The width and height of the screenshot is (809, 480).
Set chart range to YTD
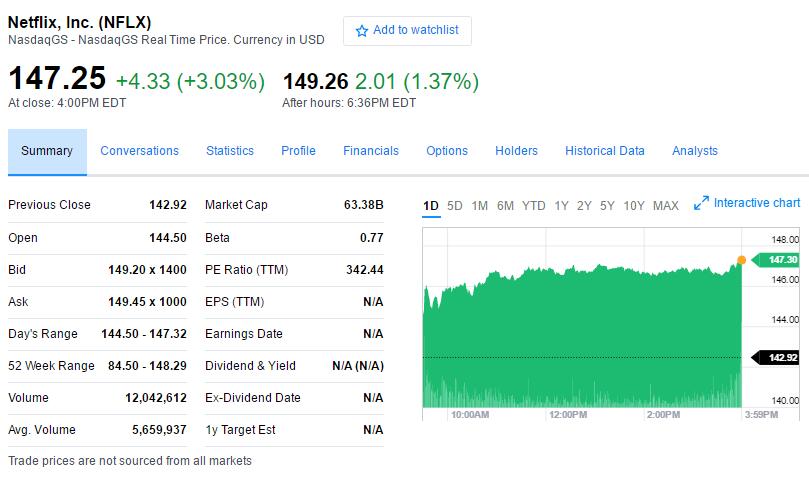coord(534,206)
